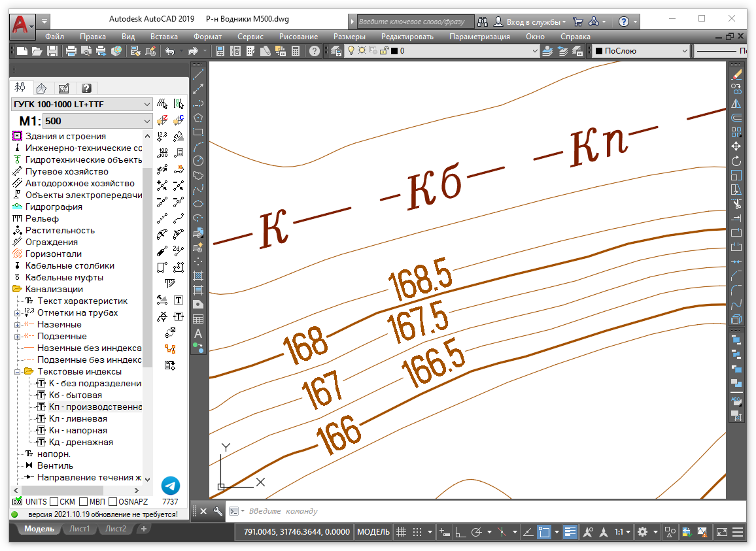Viewport: 756px width, 551px height.
Task: Click the Undo arrow in toolbar
Action: (x=170, y=51)
